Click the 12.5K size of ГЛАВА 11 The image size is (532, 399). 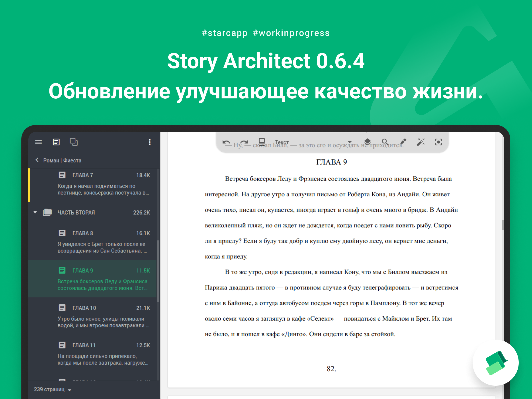tap(143, 345)
